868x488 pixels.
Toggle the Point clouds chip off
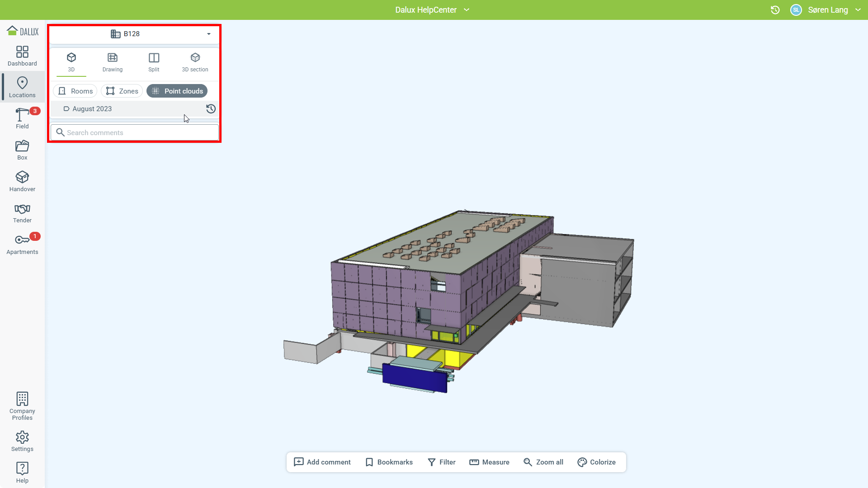tap(177, 91)
